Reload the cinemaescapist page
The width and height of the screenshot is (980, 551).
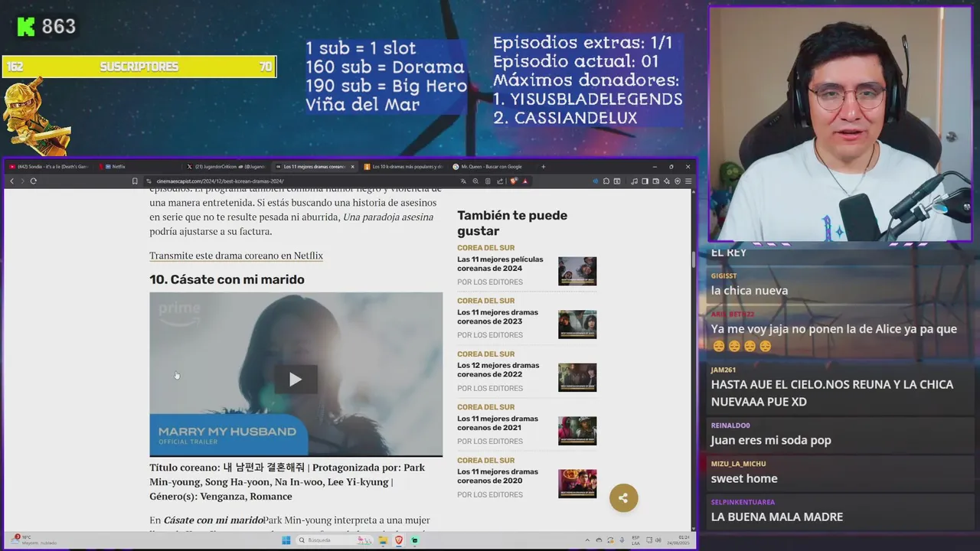pos(33,181)
